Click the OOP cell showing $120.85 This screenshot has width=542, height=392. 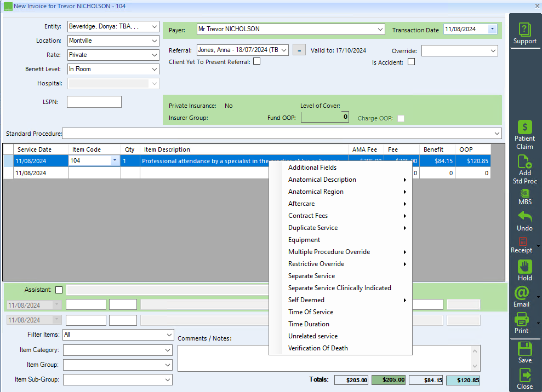pyautogui.click(x=473, y=161)
